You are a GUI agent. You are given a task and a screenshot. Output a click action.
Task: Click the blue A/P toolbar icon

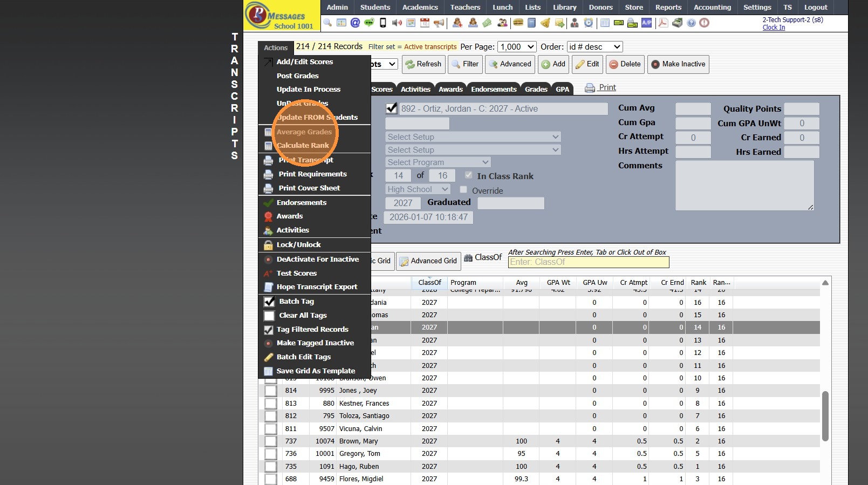[x=646, y=23]
